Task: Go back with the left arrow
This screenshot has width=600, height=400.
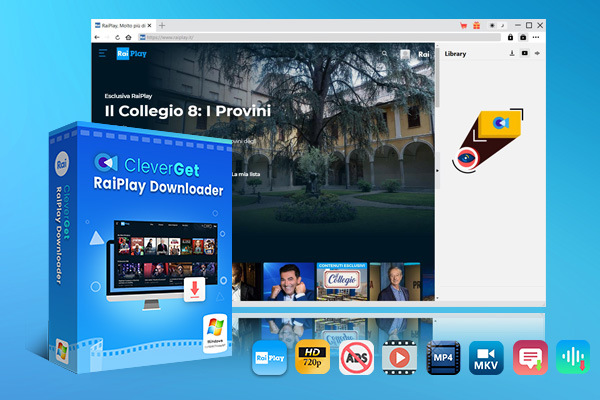Action: pos(97,37)
